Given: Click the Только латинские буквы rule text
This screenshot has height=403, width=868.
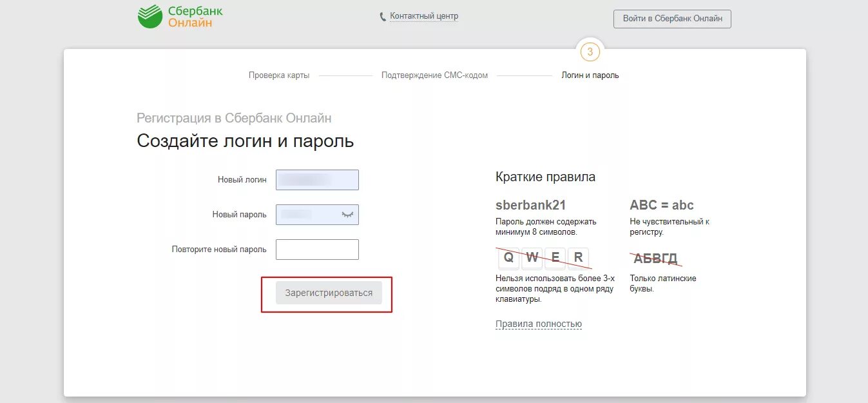Looking at the screenshot, I should (663, 284).
